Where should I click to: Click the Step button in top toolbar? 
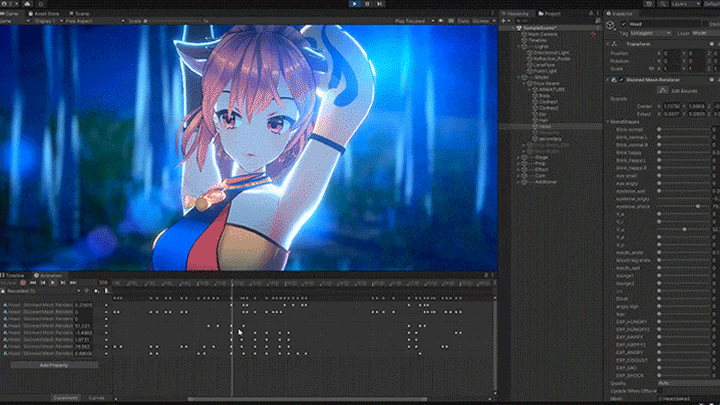379,4
